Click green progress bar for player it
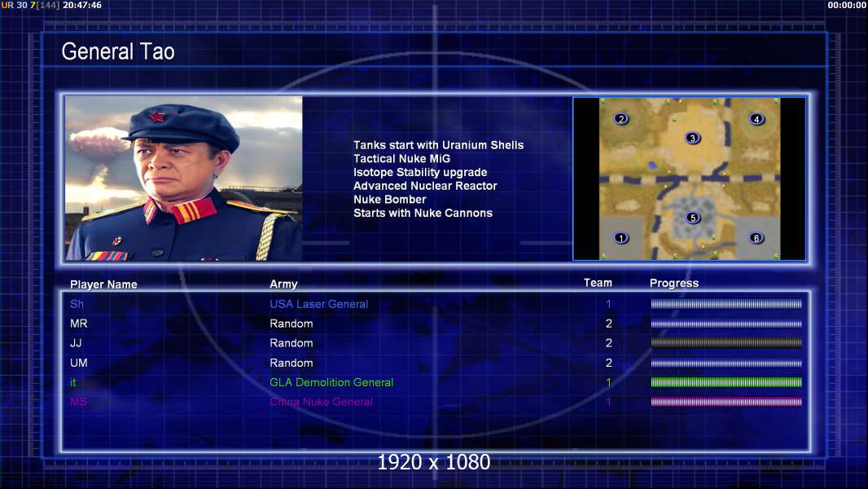This screenshot has width=868, height=489. 726,382
